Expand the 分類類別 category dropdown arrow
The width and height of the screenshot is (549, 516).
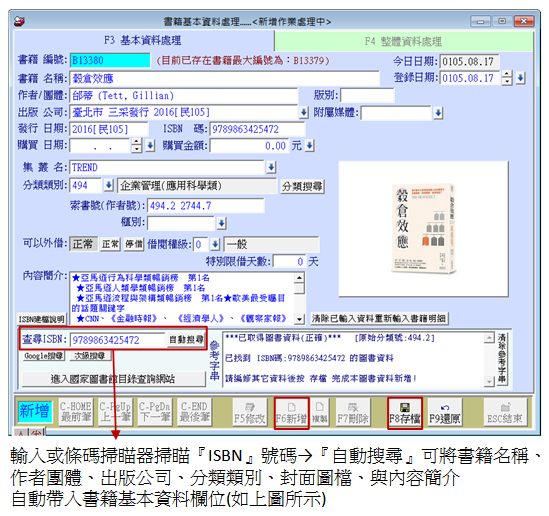(x=108, y=185)
